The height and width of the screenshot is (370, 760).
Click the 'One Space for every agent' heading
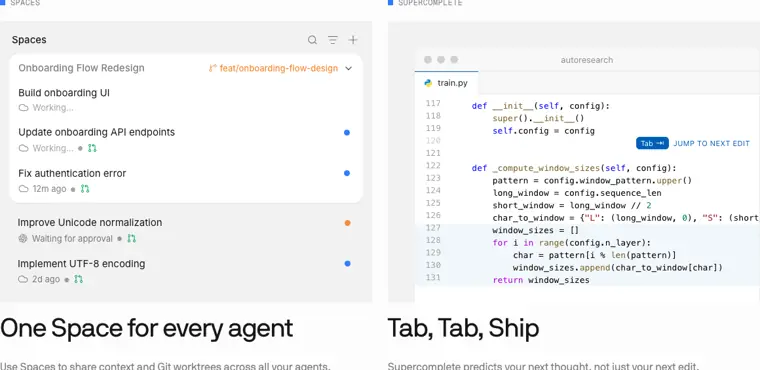point(146,328)
